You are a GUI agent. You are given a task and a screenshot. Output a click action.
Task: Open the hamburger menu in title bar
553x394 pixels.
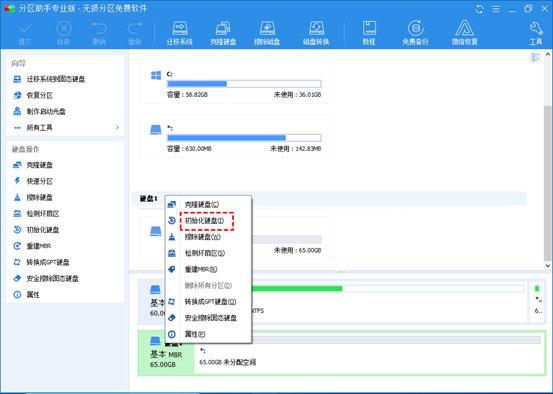(496, 9)
